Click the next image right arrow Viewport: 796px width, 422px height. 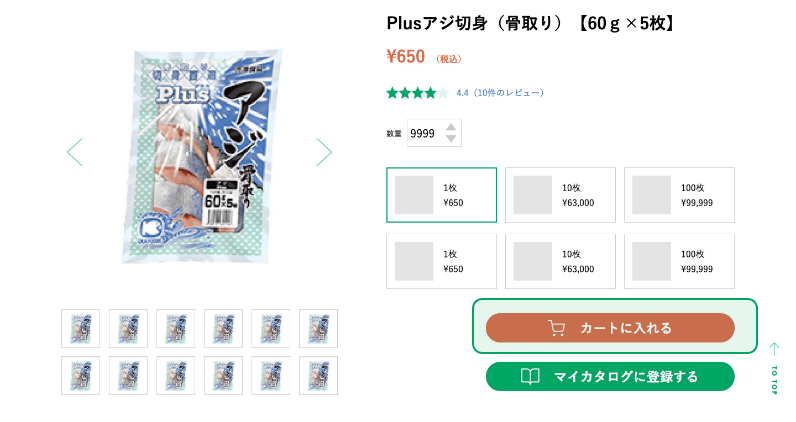(323, 152)
